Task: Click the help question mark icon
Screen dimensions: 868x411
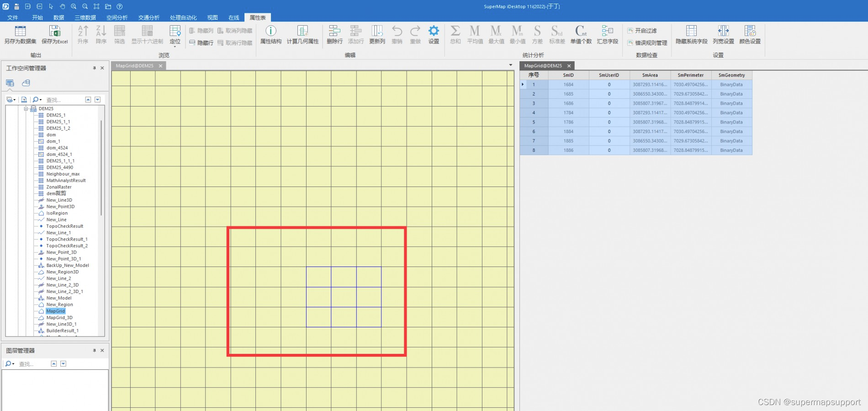Action: coord(120,6)
